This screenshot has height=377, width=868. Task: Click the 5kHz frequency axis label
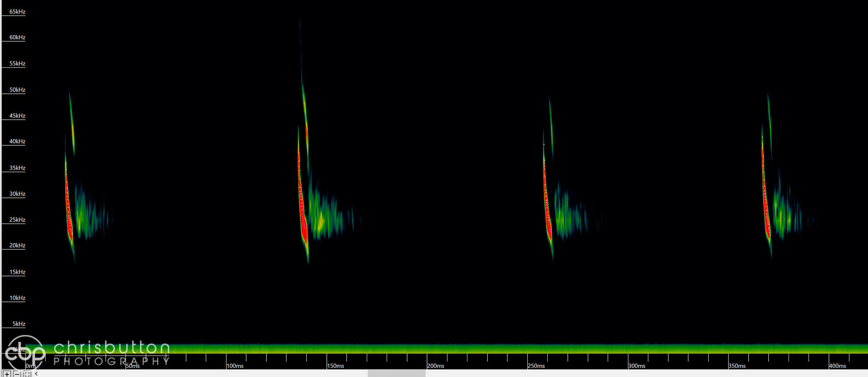tap(19, 324)
